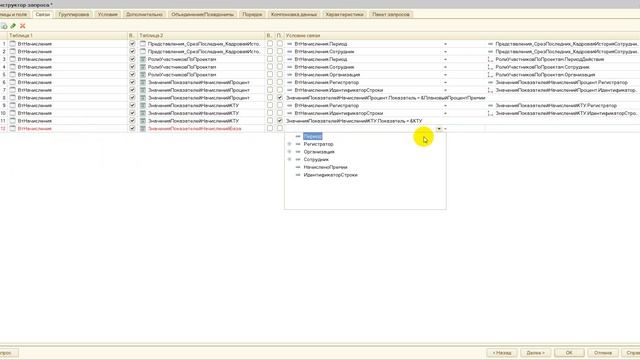Confirm with the OK button

point(569,353)
